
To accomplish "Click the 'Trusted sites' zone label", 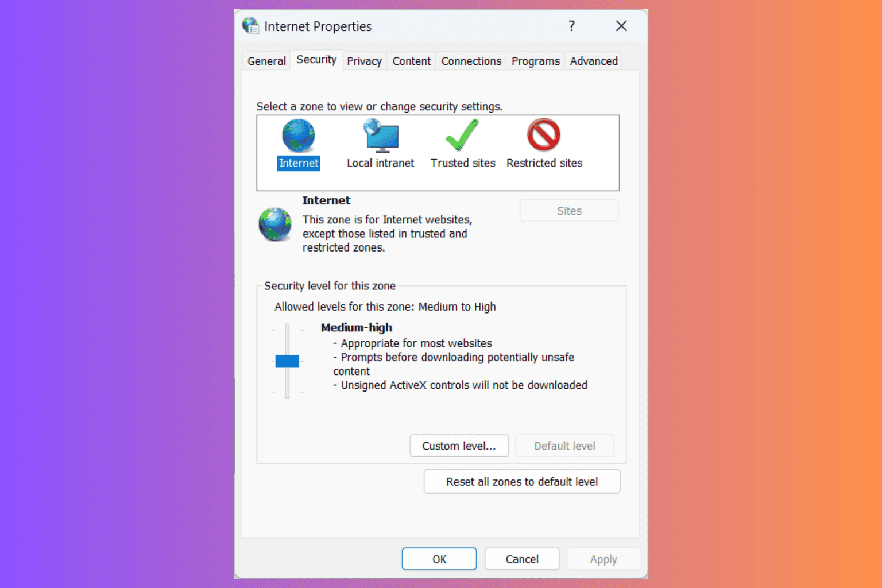I will pyautogui.click(x=463, y=163).
